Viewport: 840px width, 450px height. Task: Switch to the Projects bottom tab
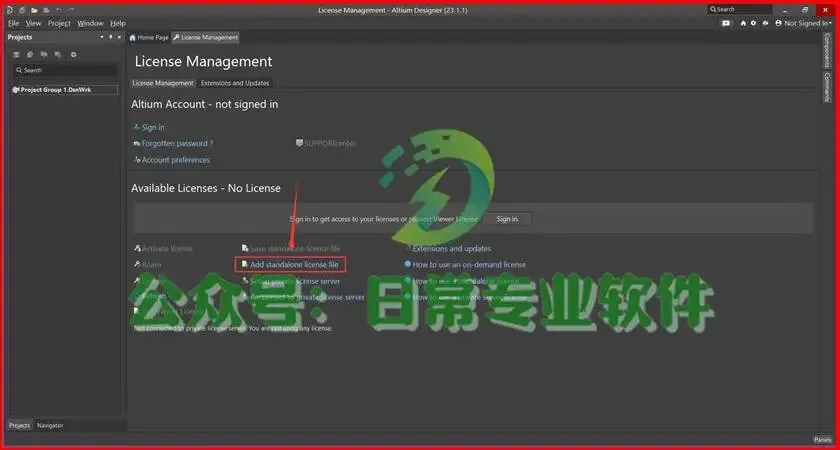20,425
